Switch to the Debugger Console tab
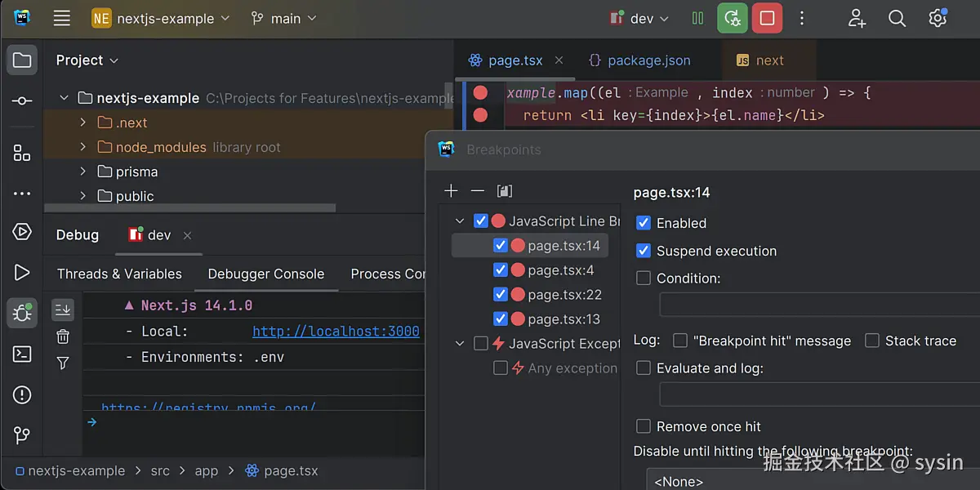Image resolution: width=980 pixels, height=490 pixels. coord(266,274)
